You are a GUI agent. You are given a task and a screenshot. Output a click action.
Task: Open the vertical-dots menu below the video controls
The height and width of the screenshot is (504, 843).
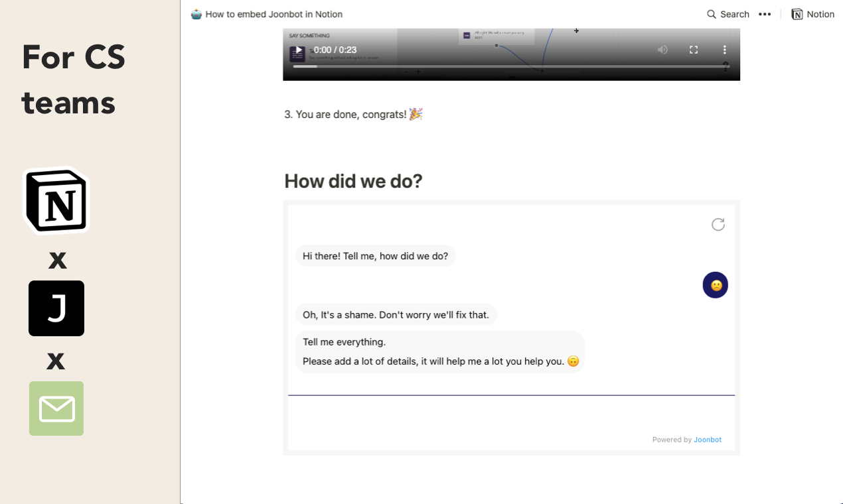(x=725, y=66)
